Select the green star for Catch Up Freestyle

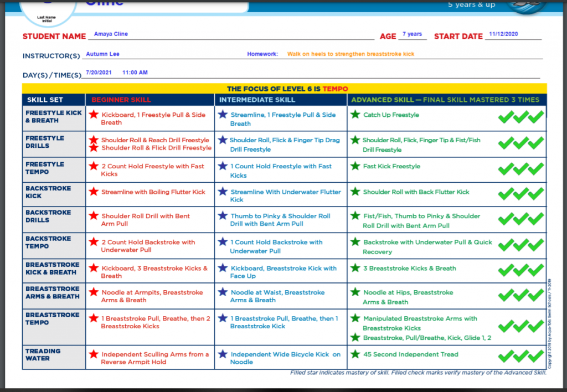coord(355,115)
